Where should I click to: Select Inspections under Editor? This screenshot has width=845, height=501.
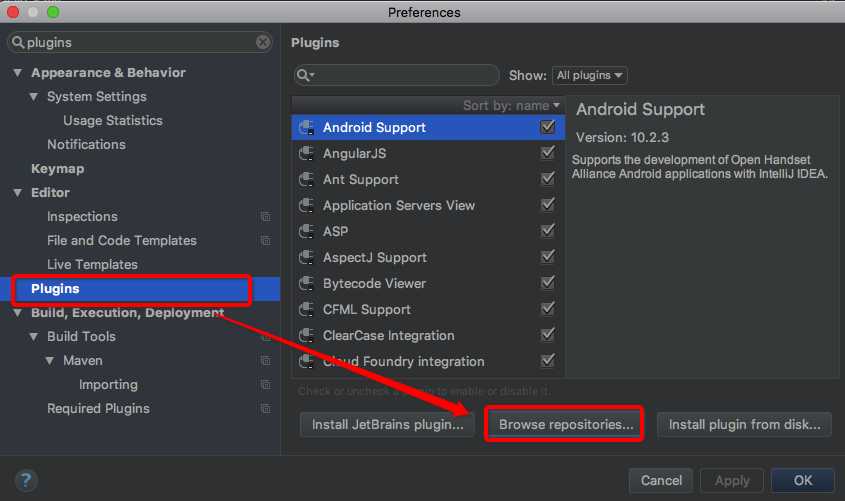pyautogui.click(x=82, y=217)
